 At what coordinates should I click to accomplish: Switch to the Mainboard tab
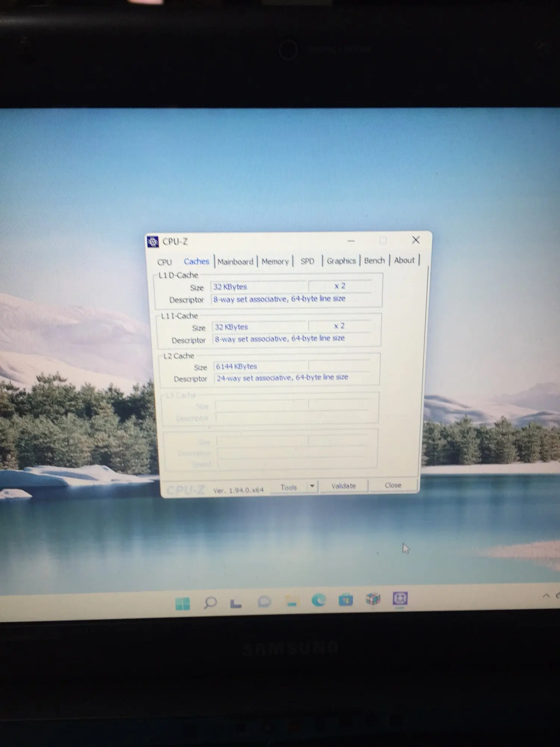235,261
